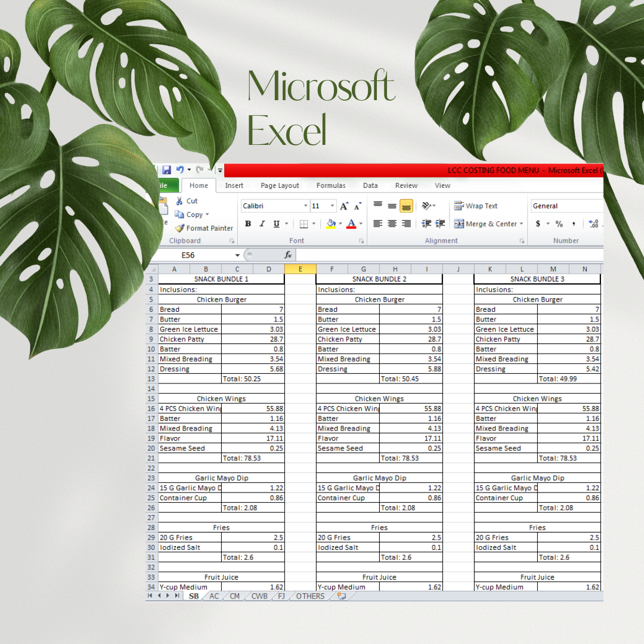Click the Increase Decimal icon
Image resolution: width=644 pixels, height=644 pixels.
(x=593, y=224)
